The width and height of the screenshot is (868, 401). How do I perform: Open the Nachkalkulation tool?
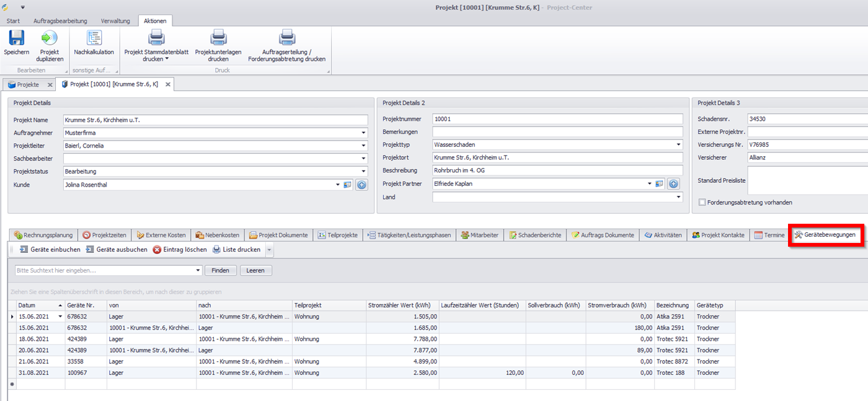coord(94,38)
